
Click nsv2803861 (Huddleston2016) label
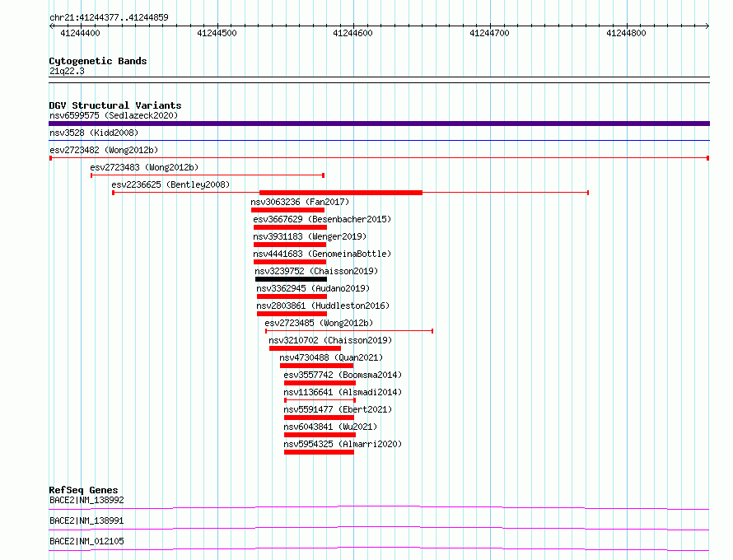323,306
